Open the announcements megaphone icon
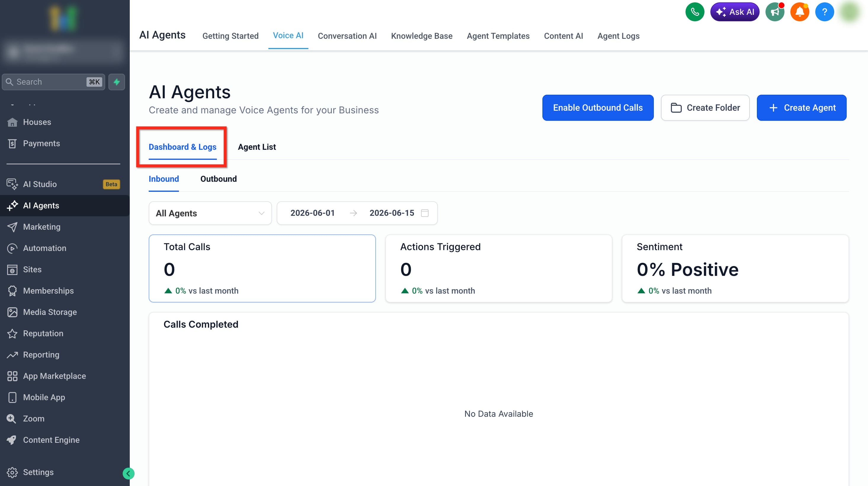 point(775,12)
